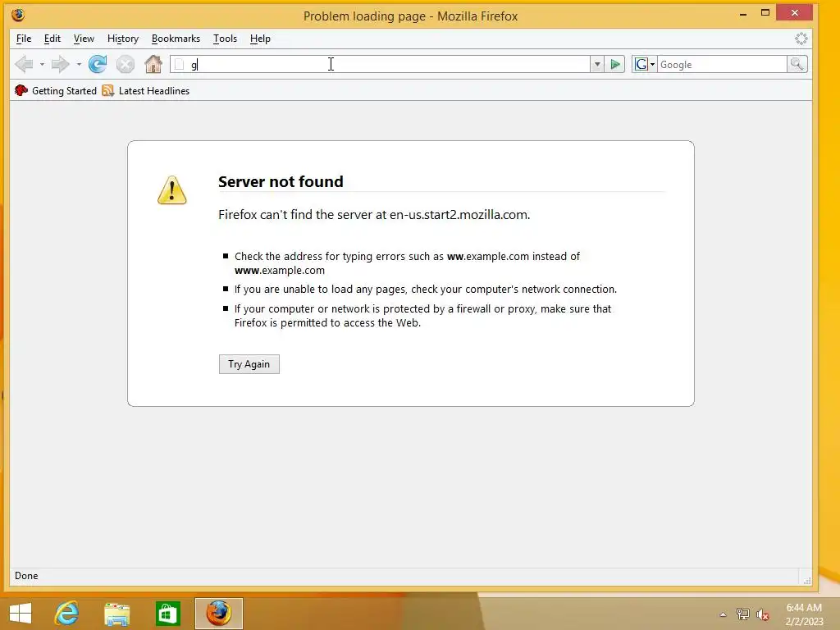Expand the address bar URL history dropdown
The image size is (840, 630).
click(x=597, y=64)
